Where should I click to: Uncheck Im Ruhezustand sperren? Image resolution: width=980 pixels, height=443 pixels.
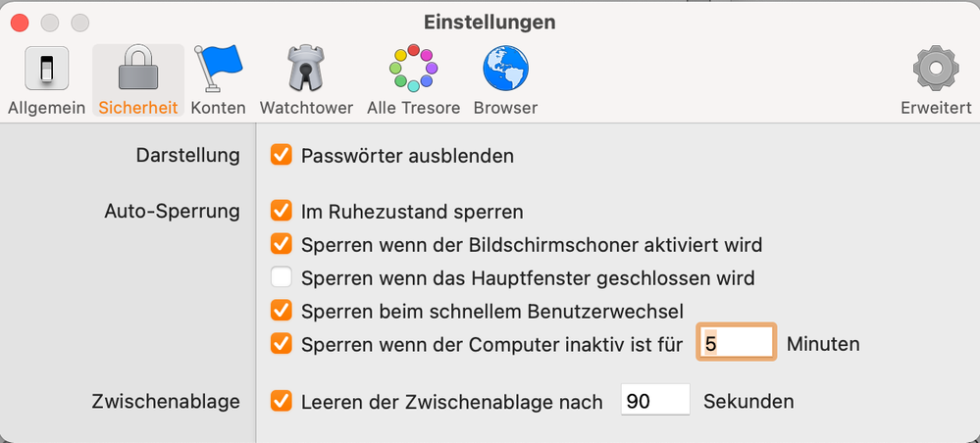(282, 211)
